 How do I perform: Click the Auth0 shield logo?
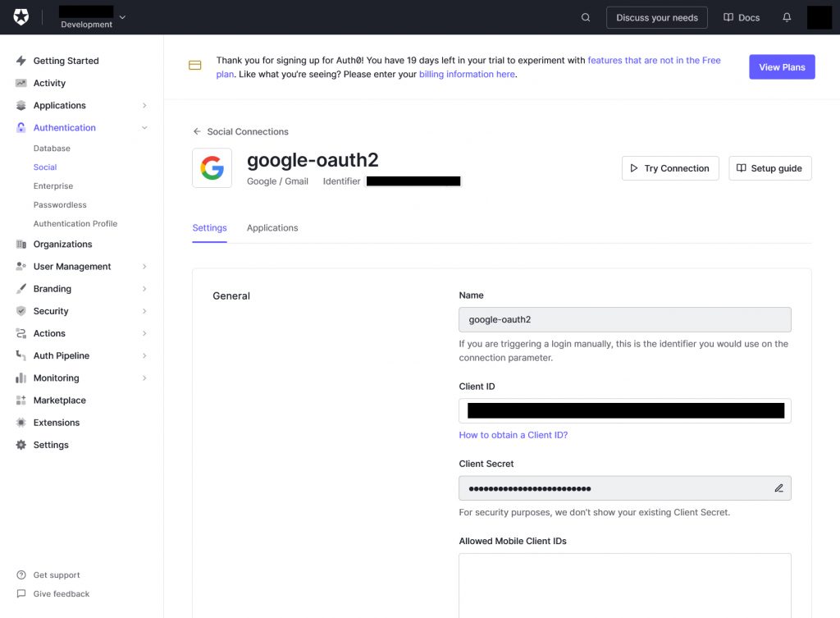(x=21, y=17)
